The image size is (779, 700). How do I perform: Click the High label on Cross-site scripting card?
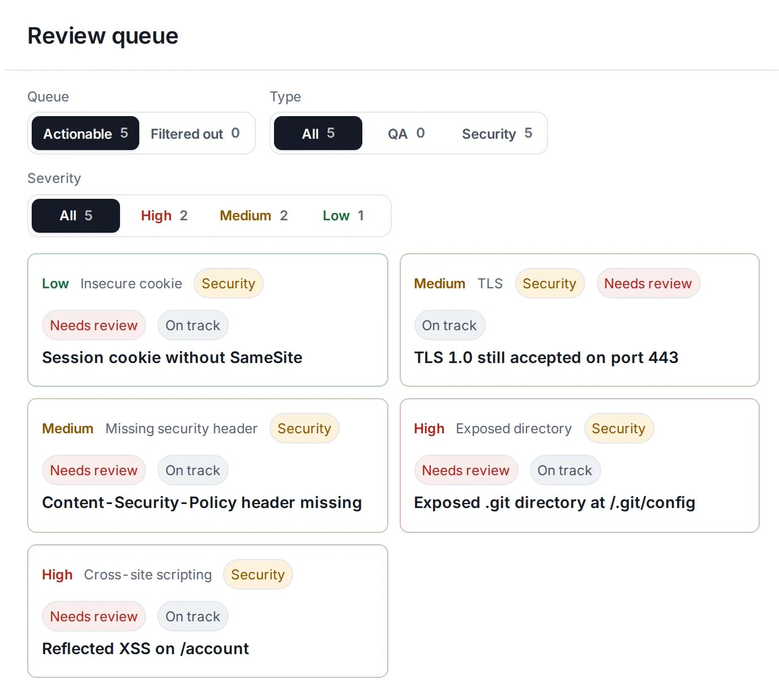pyautogui.click(x=57, y=574)
